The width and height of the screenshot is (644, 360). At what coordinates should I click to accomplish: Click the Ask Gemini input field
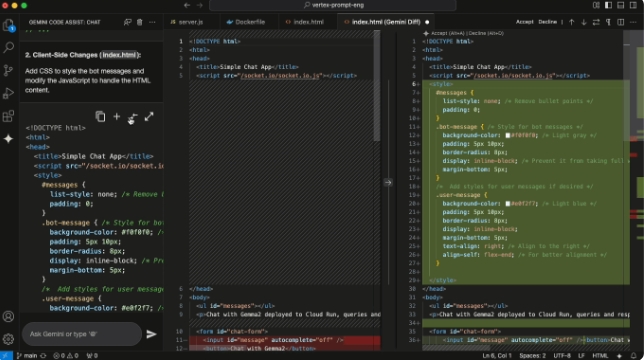82,334
